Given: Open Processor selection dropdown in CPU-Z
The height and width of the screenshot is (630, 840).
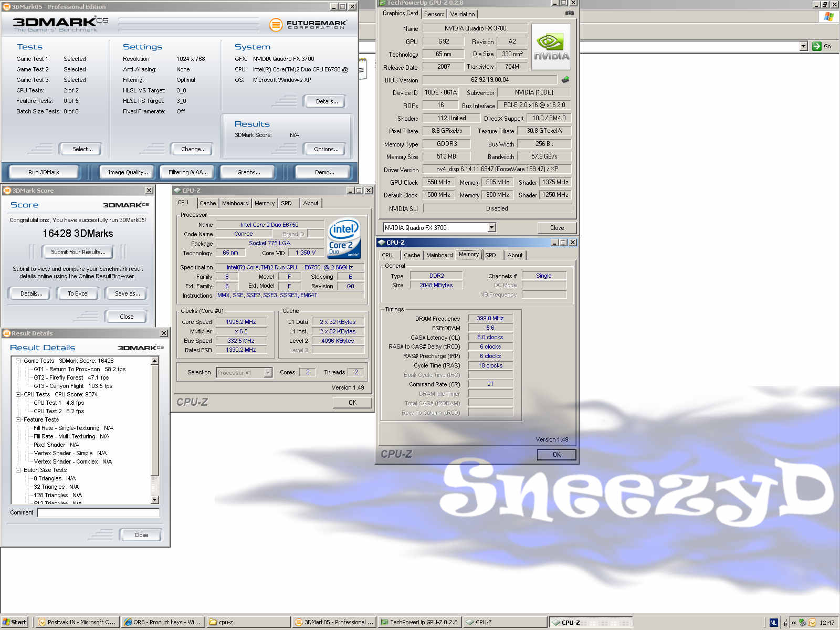Looking at the screenshot, I should click(268, 373).
